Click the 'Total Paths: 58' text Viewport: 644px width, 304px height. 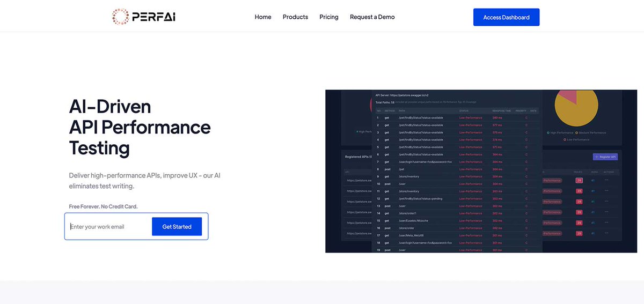pyautogui.click(x=385, y=102)
